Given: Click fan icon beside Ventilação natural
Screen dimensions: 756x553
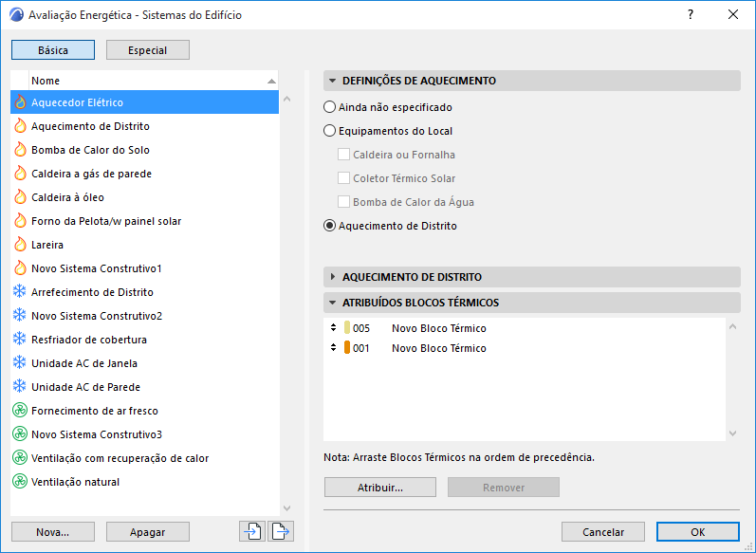Looking at the screenshot, I should point(20,482).
